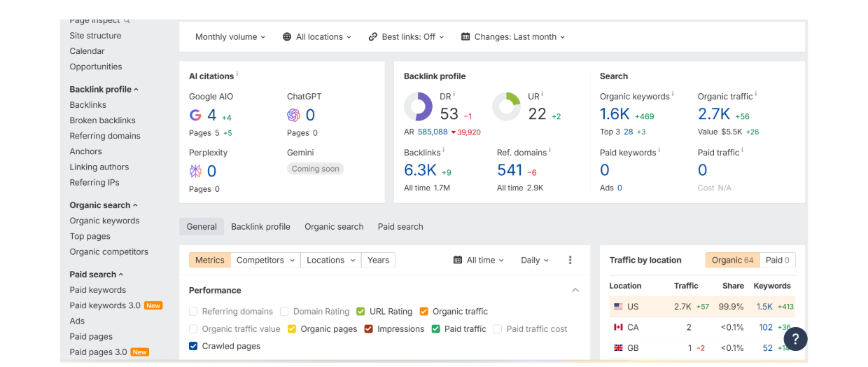The height and width of the screenshot is (367, 868).
Task: Open the help question mark button
Action: [x=795, y=339]
